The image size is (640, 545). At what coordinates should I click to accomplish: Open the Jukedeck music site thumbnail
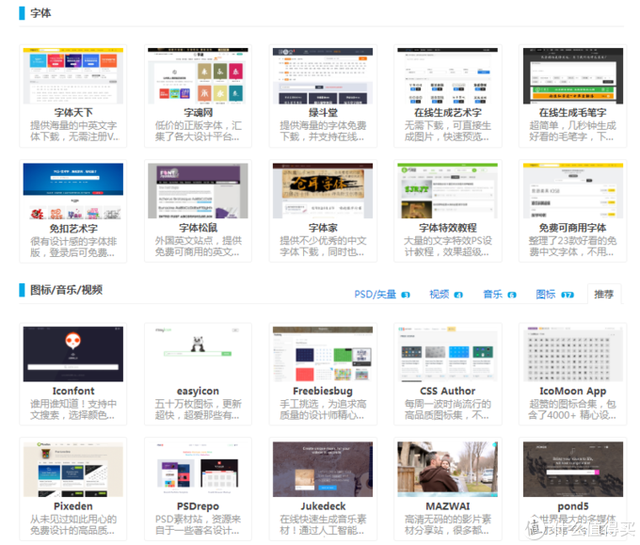point(323,469)
